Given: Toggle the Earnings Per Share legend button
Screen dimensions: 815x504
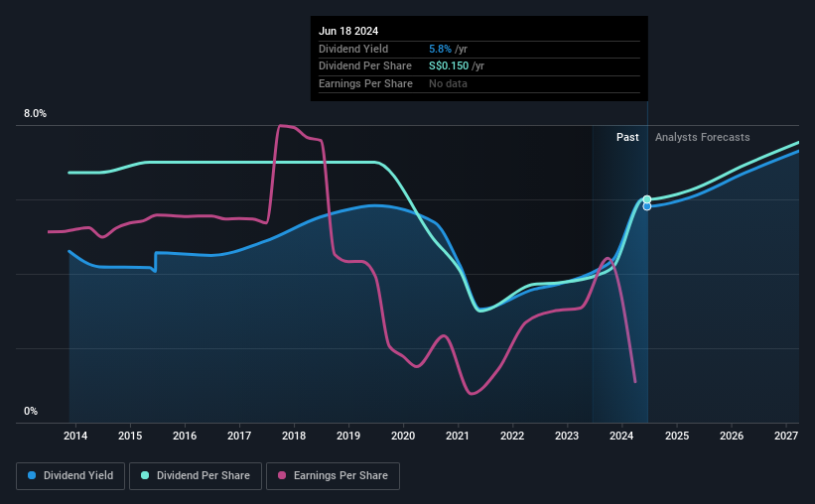Looking at the screenshot, I should pyautogui.click(x=333, y=476).
